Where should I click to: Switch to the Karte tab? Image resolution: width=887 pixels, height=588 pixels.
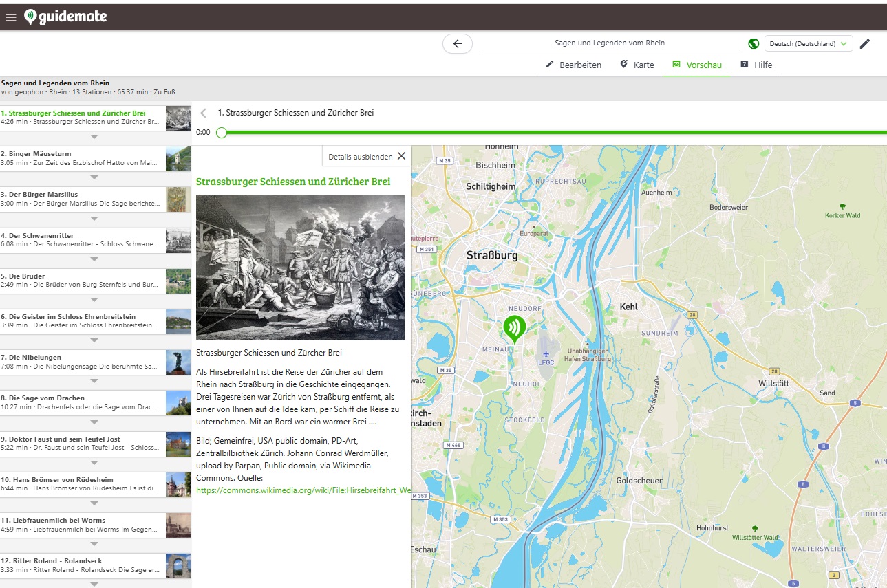coord(637,65)
